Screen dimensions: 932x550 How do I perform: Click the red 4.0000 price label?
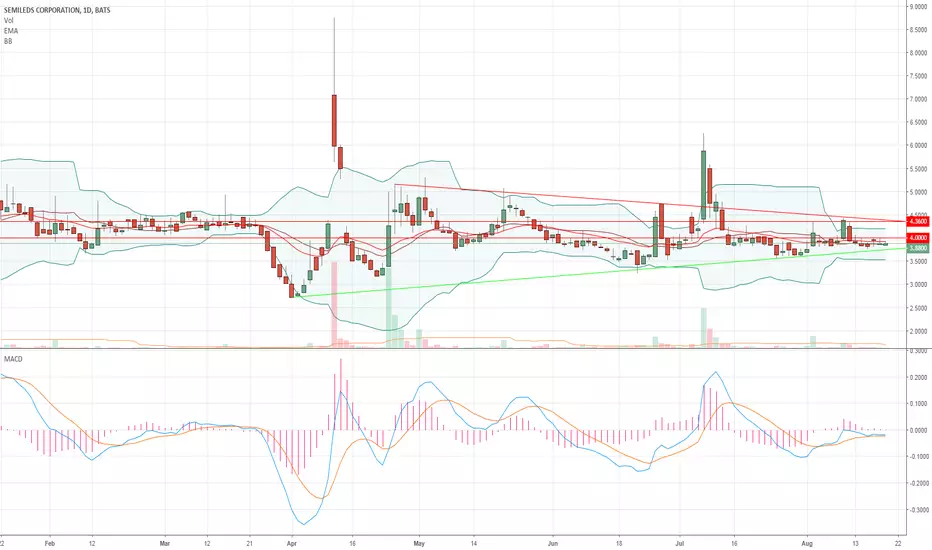point(918,238)
